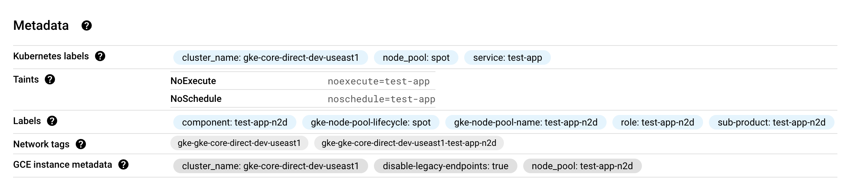The image size is (868, 195).
Task: Select gke-node-pool-name: test-app-n2d label chip
Action: [525, 122]
